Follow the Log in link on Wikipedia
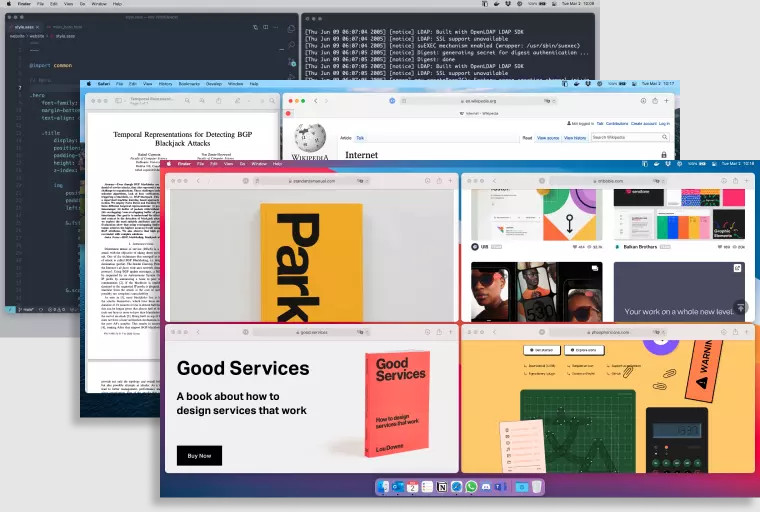The image size is (760, 512). pyautogui.click(x=664, y=124)
